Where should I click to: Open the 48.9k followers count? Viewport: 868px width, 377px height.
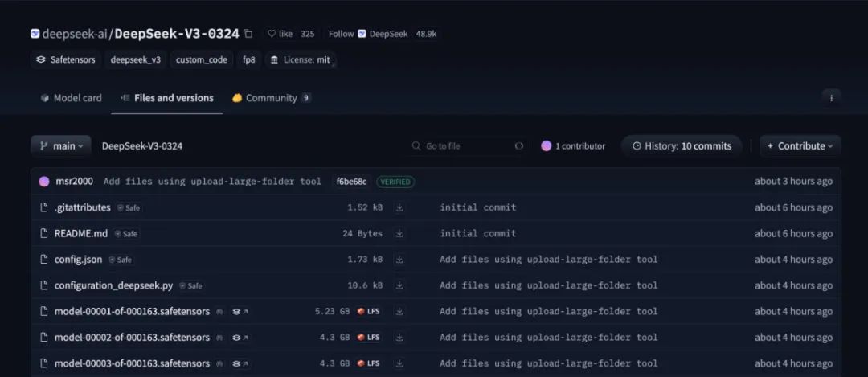426,34
